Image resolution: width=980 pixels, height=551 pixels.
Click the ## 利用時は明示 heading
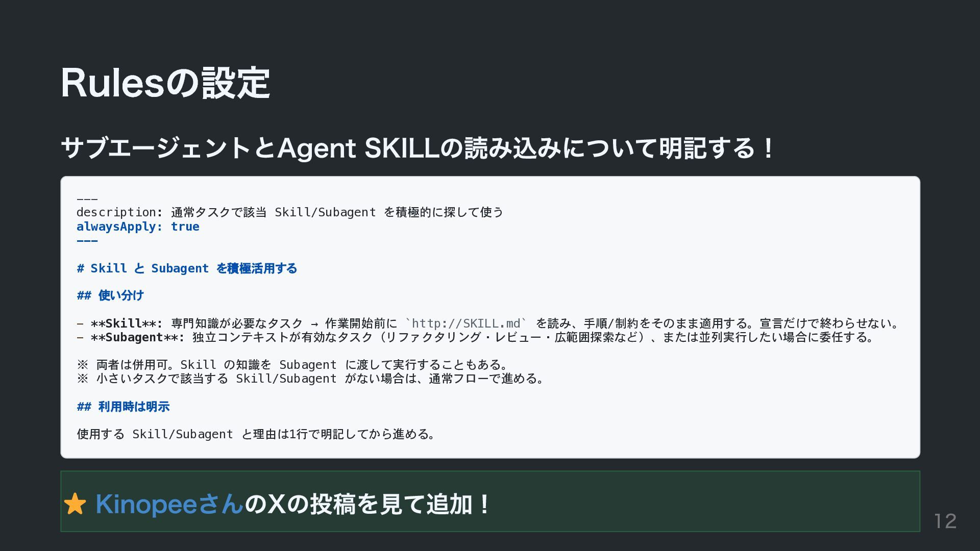(x=123, y=407)
